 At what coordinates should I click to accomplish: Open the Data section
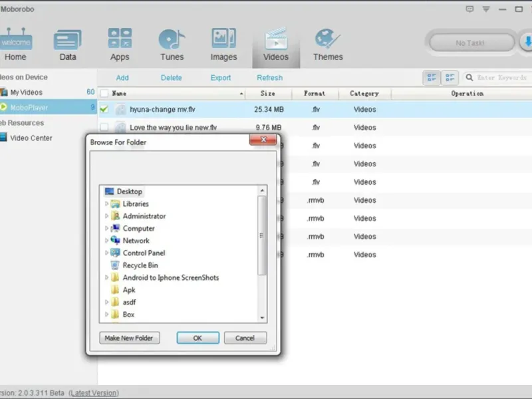[68, 45]
